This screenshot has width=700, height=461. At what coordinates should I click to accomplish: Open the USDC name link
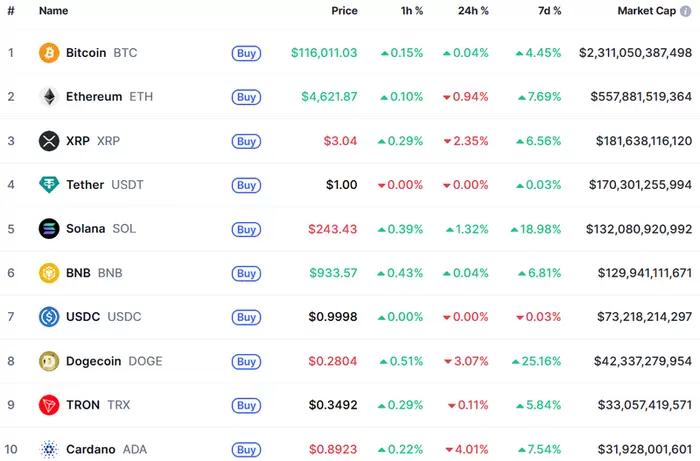[x=82, y=317]
